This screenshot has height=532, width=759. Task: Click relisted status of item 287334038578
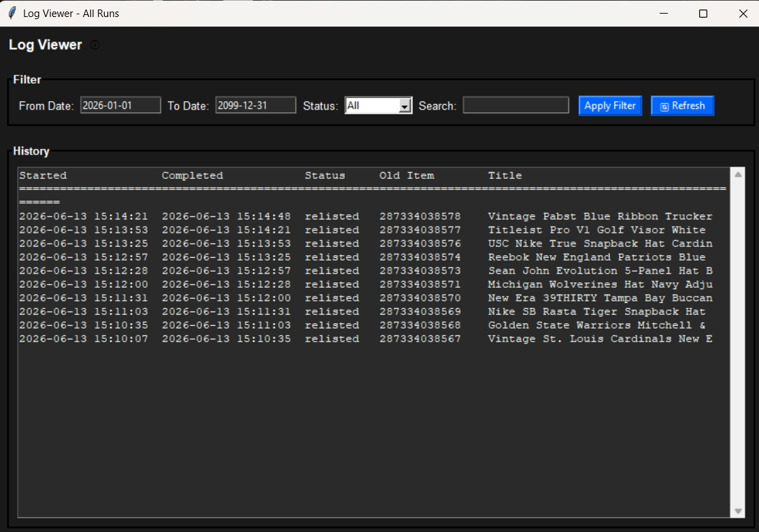(x=332, y=216)
